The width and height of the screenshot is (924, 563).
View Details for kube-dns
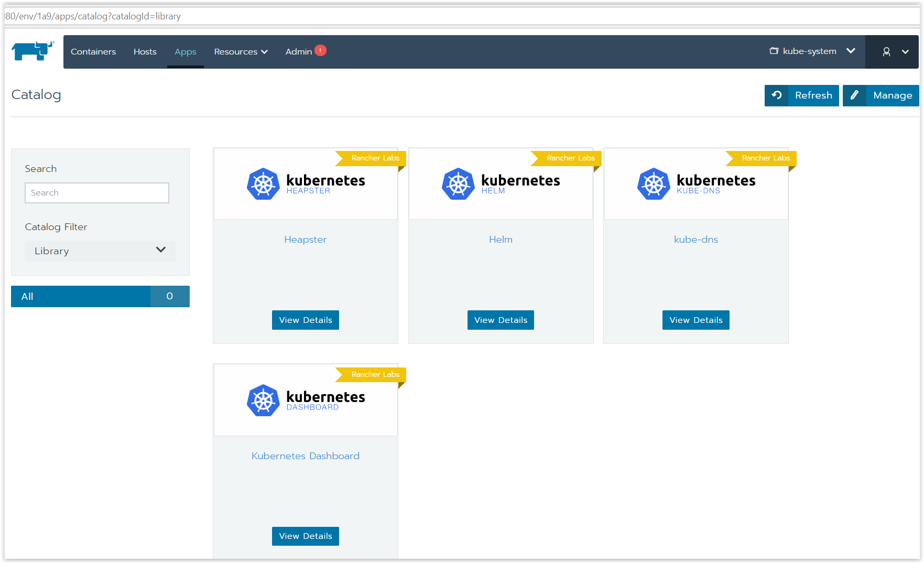click(696, 320)
